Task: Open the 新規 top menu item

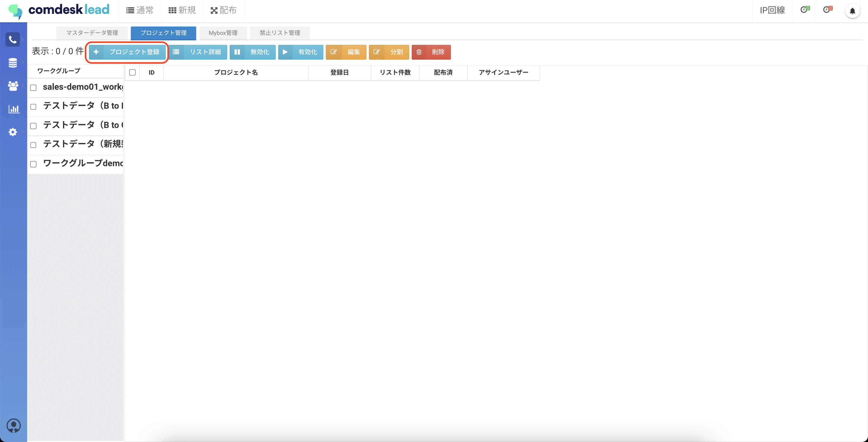Action: 182,11
